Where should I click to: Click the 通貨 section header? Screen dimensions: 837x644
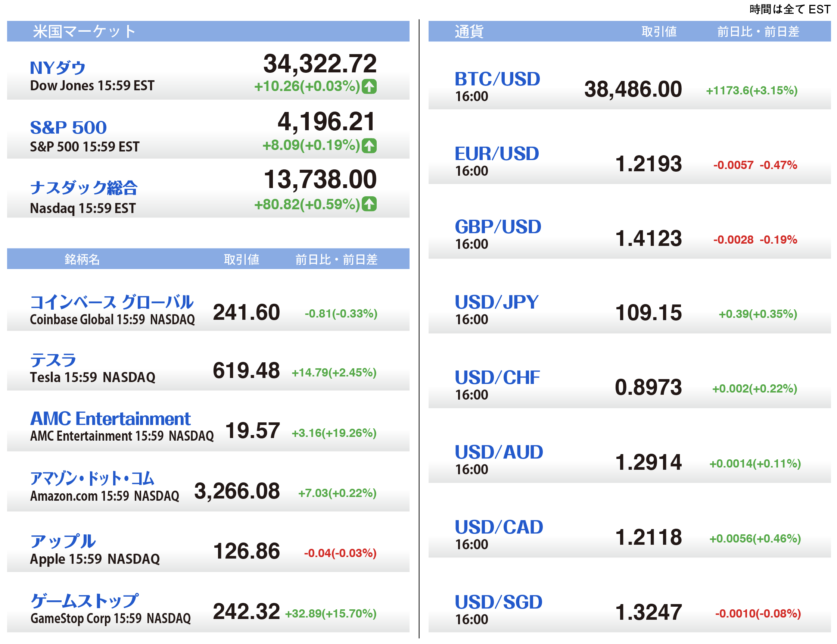click(469, 31)
